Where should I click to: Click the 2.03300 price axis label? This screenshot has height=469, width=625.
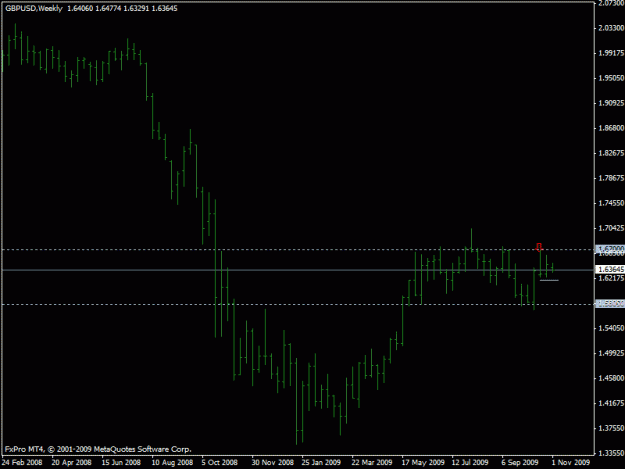tap(611, 28)
